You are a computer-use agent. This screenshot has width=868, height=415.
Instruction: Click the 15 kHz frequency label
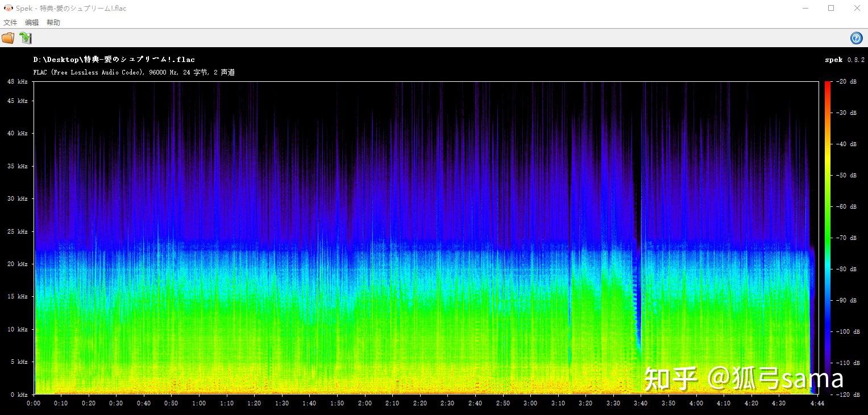[17, 297]
